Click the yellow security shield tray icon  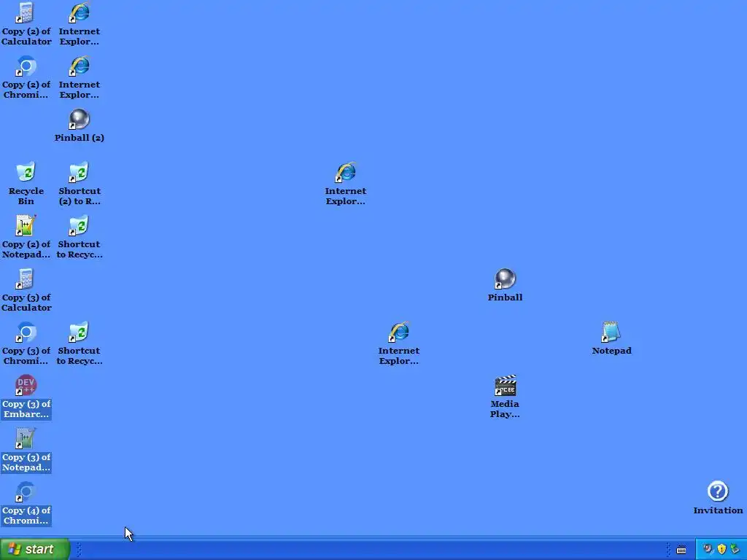721,550
